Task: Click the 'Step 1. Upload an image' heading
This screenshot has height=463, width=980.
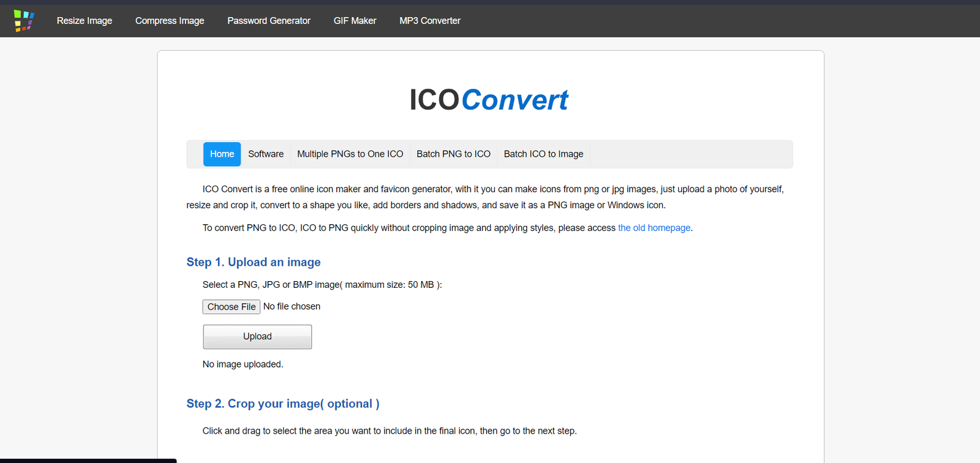Action: tap(254, 262)
